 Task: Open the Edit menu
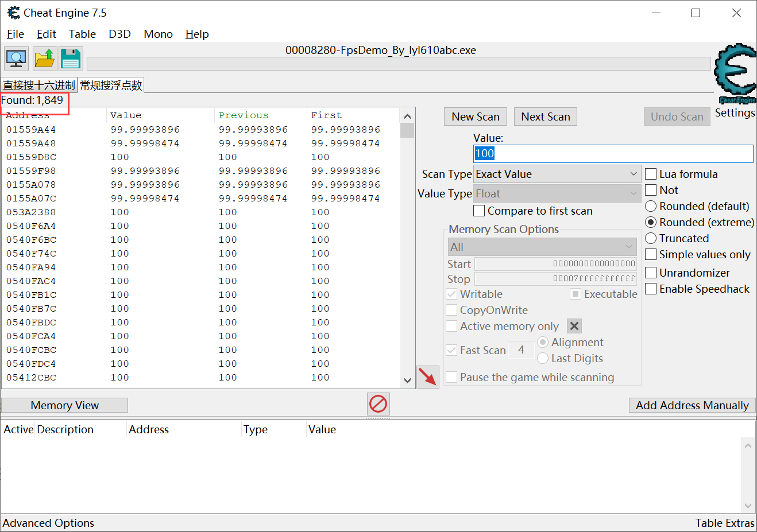pyautogui.click(x=47, y=34)
